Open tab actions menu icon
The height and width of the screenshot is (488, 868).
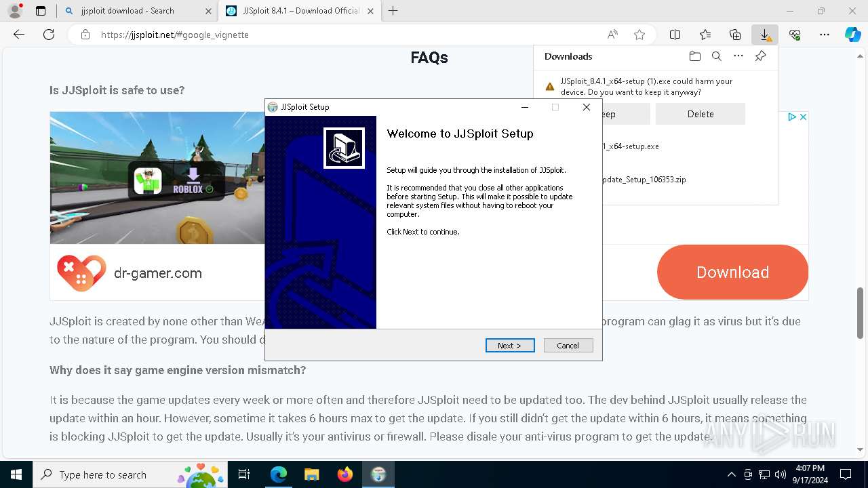(41, 11)
